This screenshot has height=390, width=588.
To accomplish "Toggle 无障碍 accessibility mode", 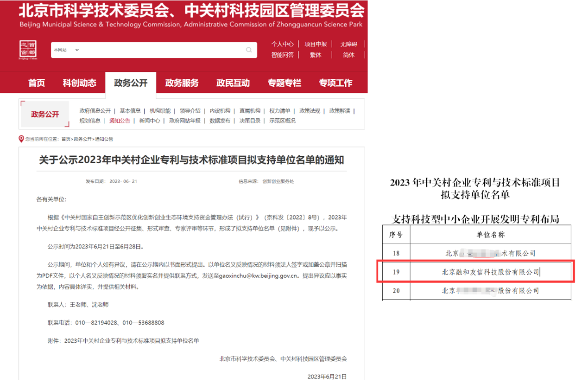I will (x=349, y=44).
